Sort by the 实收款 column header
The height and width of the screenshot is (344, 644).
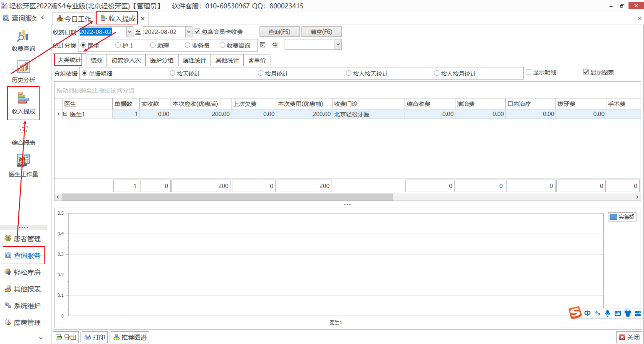click(x=155, y=104)
